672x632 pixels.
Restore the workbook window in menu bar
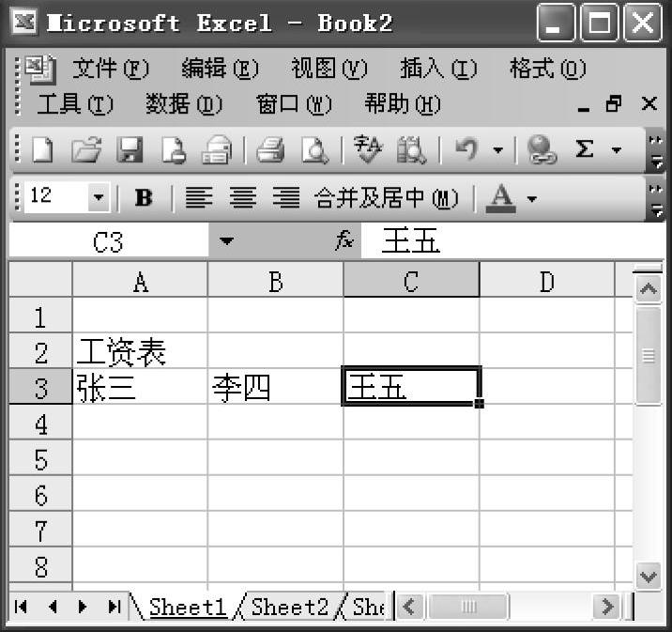[614, 103]
